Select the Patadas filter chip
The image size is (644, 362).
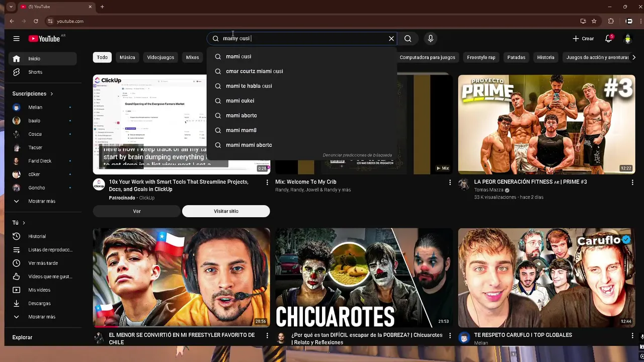click(516, 57)
